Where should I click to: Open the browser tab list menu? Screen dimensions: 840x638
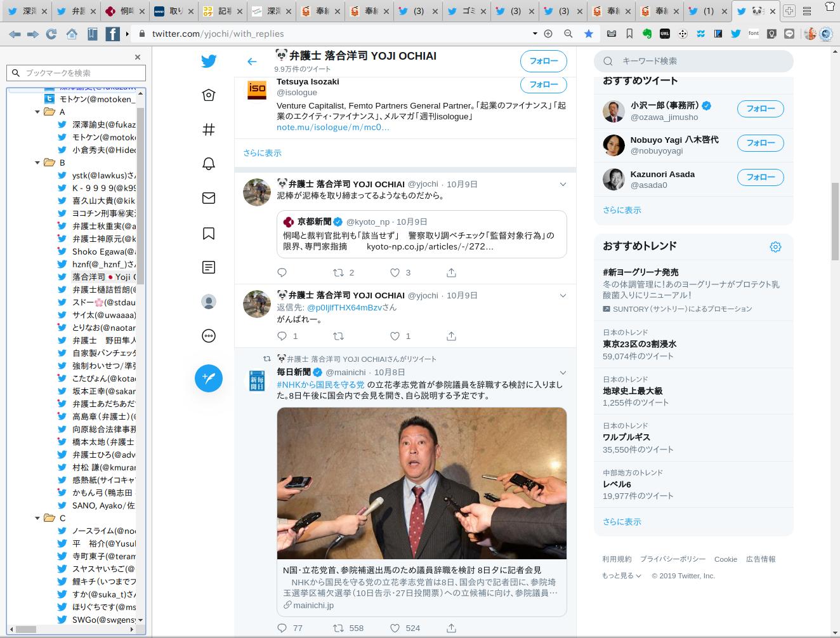coord(807,11)
